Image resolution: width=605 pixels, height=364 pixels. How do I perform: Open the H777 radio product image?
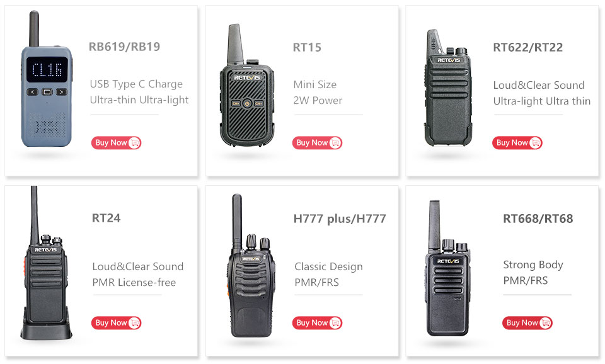coord(251,266)
